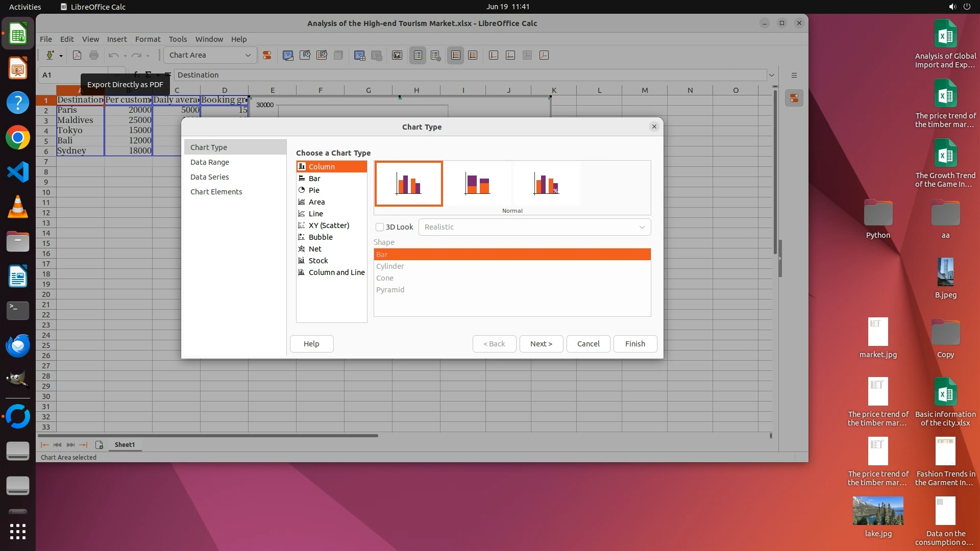The image size is (980, 551).
Task: Select the Percent Stacked column subtype
Action: tap(546, 184)
